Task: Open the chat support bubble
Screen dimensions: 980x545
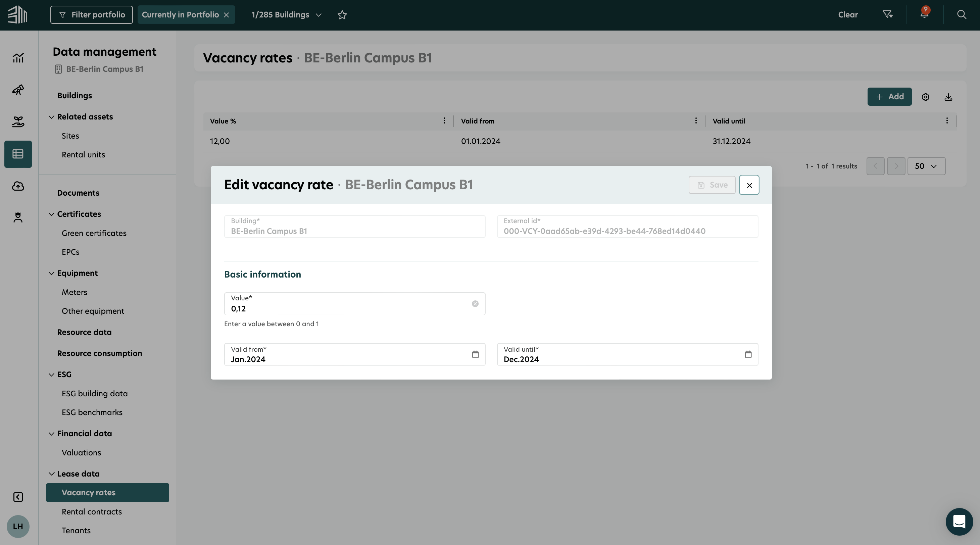Action: 959,522
